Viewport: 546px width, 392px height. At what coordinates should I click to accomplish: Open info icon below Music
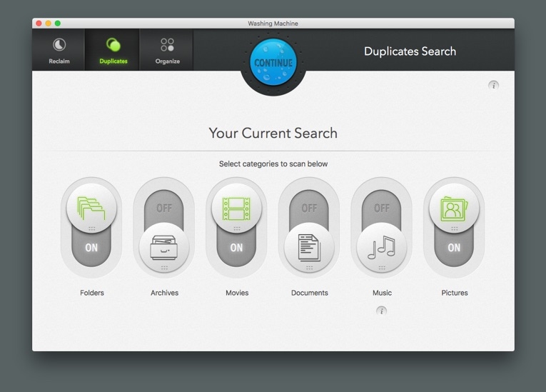tap(382, 311)
